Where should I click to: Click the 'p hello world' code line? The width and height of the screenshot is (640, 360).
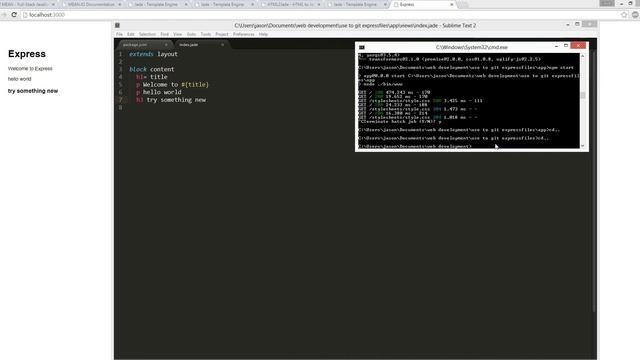pyautogui.click(x=159, y=92)
